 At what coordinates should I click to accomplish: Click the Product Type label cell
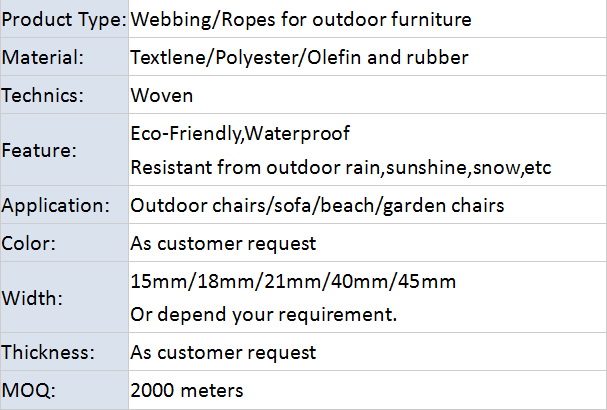click(x=63, y=19)
